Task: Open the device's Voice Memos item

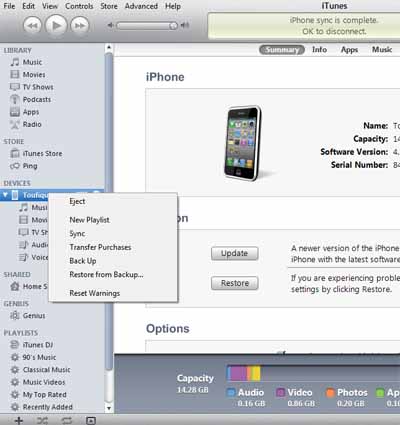Action: coord(33,257)
